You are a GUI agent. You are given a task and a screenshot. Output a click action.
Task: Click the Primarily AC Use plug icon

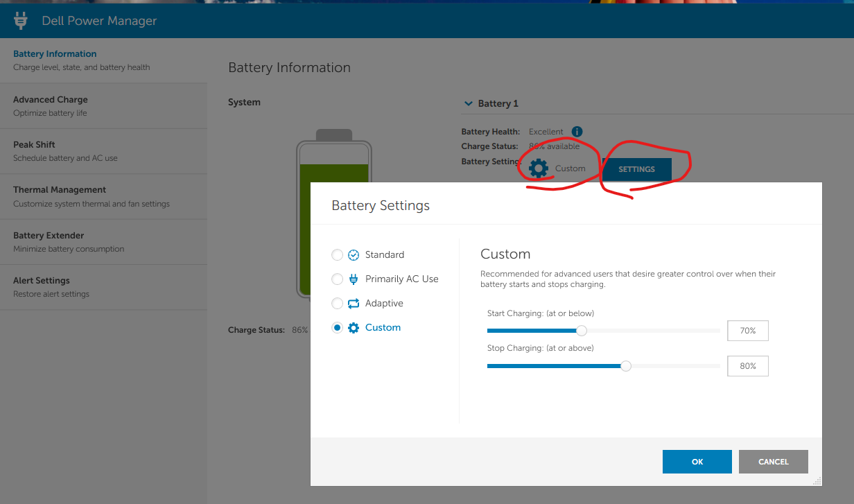354,279
